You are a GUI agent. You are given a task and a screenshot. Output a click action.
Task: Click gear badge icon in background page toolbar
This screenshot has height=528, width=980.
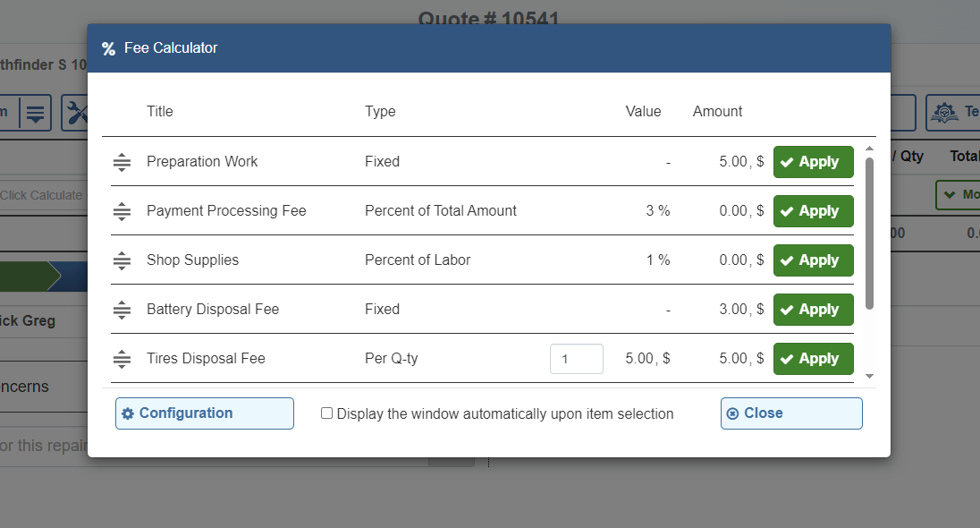[944, 114]
